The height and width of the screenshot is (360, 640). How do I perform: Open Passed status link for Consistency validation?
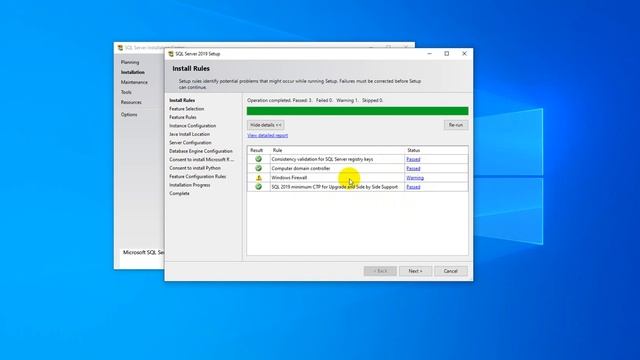(413, 159)
